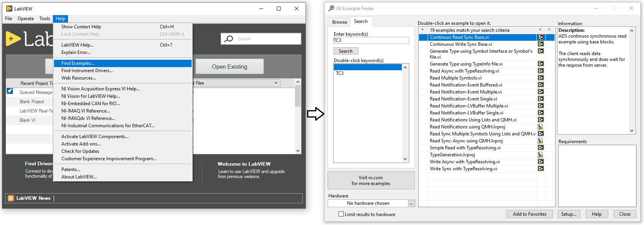Select Blank Project in recent templates
Image resolution: width=644 pixels, height=225 pixels.
click(32, 102)
